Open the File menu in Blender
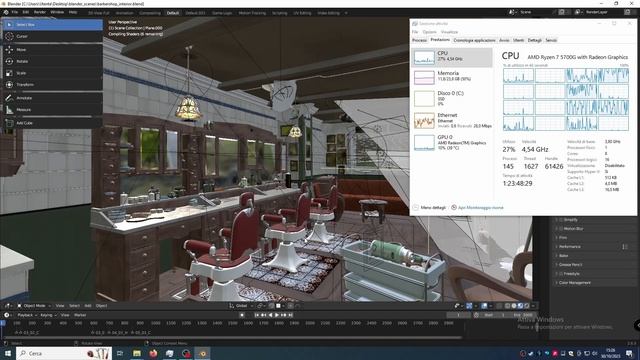640x360 pixels. click(x=15, y=13)
